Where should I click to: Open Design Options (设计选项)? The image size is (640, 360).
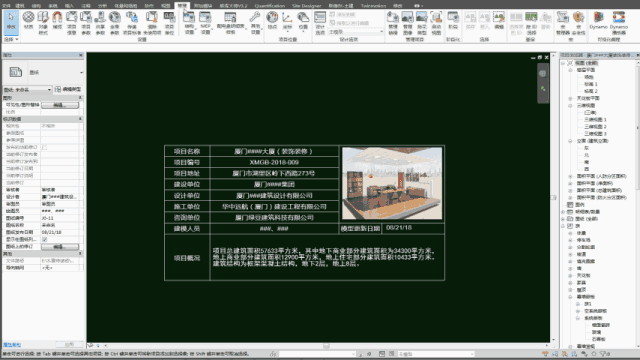tap(320, 22)
